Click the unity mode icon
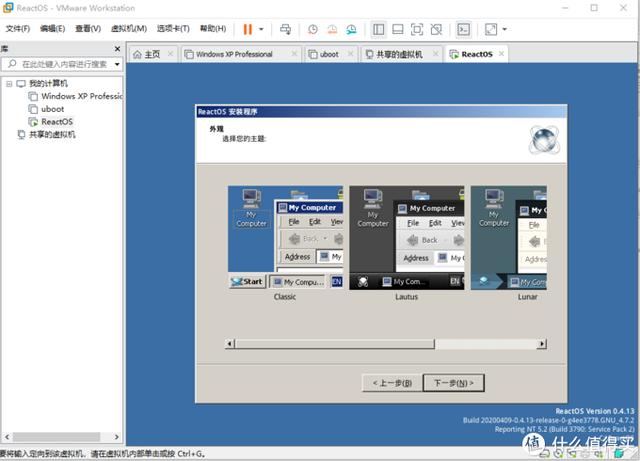 click(x=436, y=29)
